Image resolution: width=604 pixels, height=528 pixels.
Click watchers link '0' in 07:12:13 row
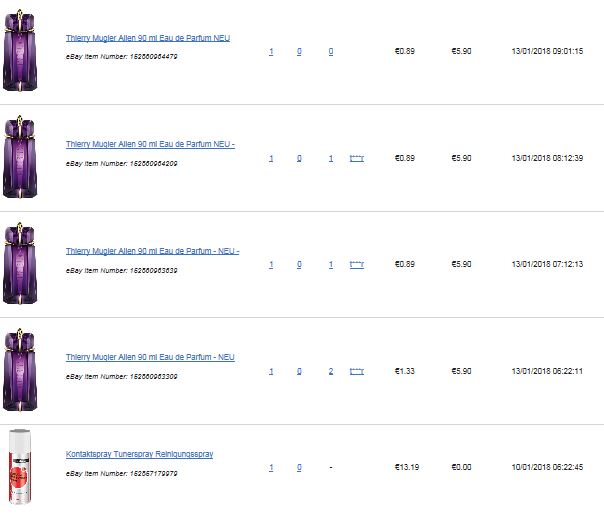(299, 265)
